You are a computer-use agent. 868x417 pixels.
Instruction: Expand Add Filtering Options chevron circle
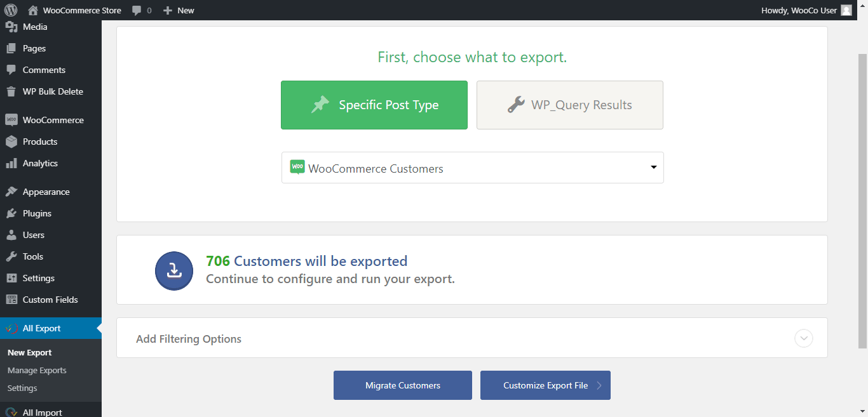pyautogui.click(x=804, y=338)
